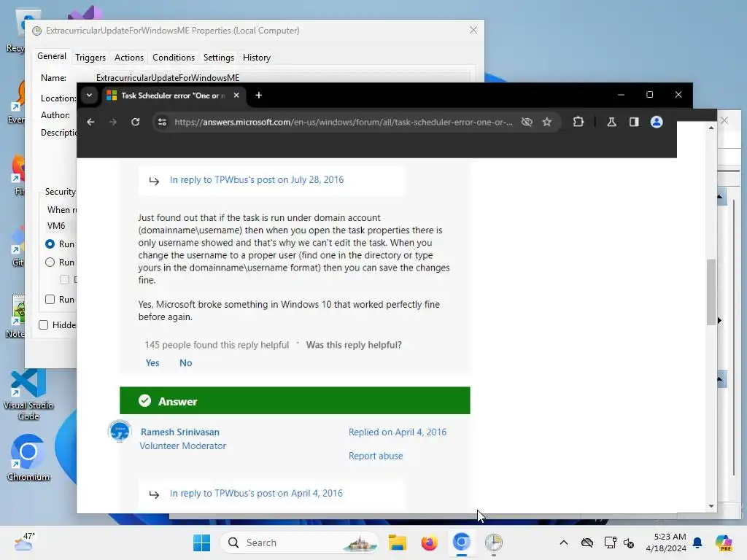Close the Task Scheduler error tab

tap(236, 96)
